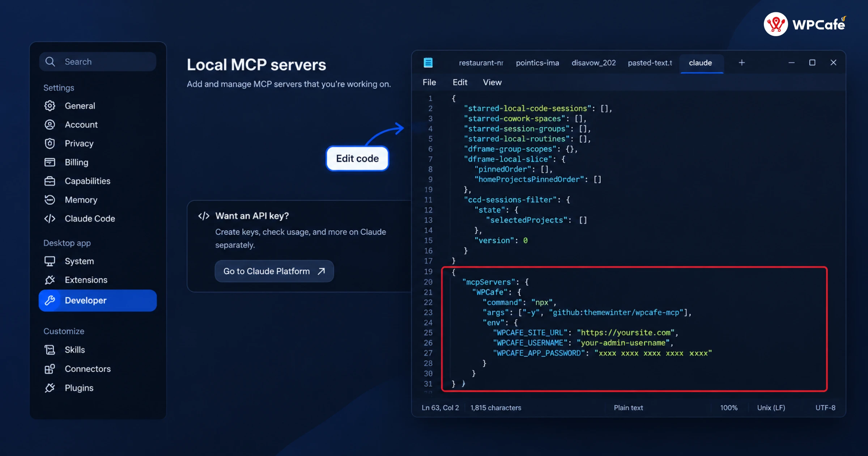Viewport: 868px width, 456px height.
Task: Click the API key code brackets icon
Action: click(204, 216)
